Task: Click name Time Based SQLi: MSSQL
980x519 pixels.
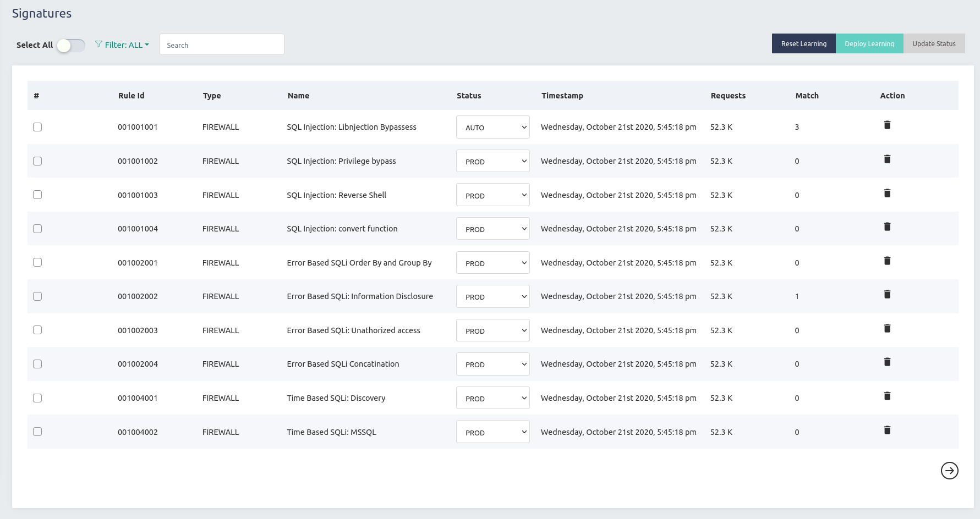Action: (331, 432)
